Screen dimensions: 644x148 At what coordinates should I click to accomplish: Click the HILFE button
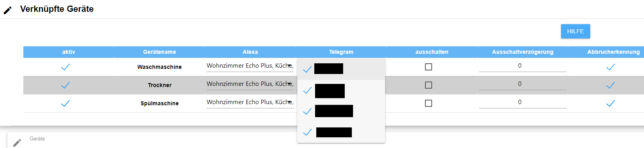pos(575,31)
